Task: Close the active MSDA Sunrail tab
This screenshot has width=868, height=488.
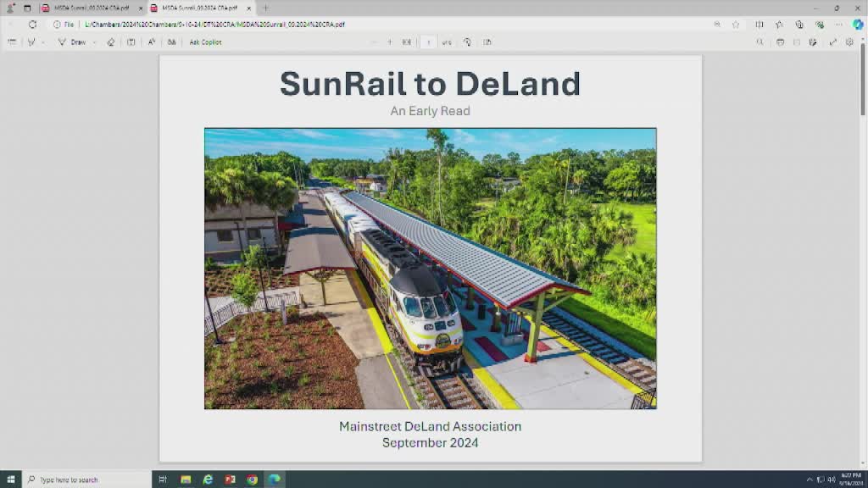Action: point(248,8)
